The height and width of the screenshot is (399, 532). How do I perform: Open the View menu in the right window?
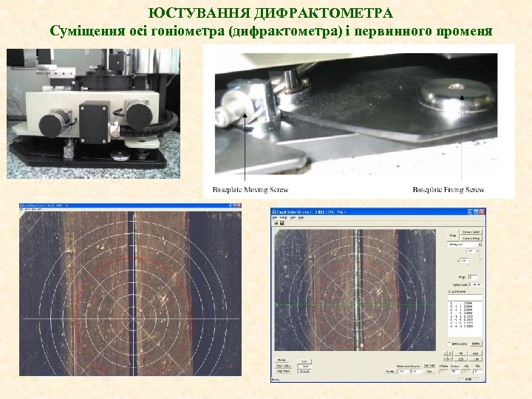point(293,217)
